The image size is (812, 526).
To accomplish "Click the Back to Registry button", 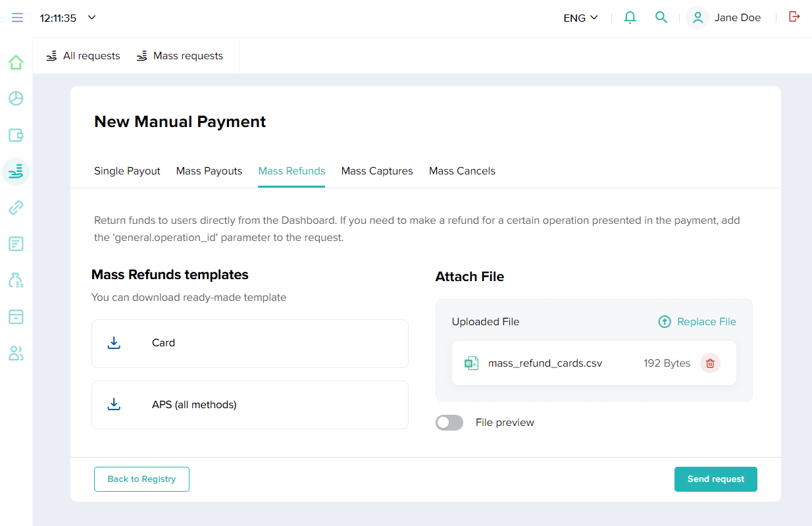I will coord(141,479).
